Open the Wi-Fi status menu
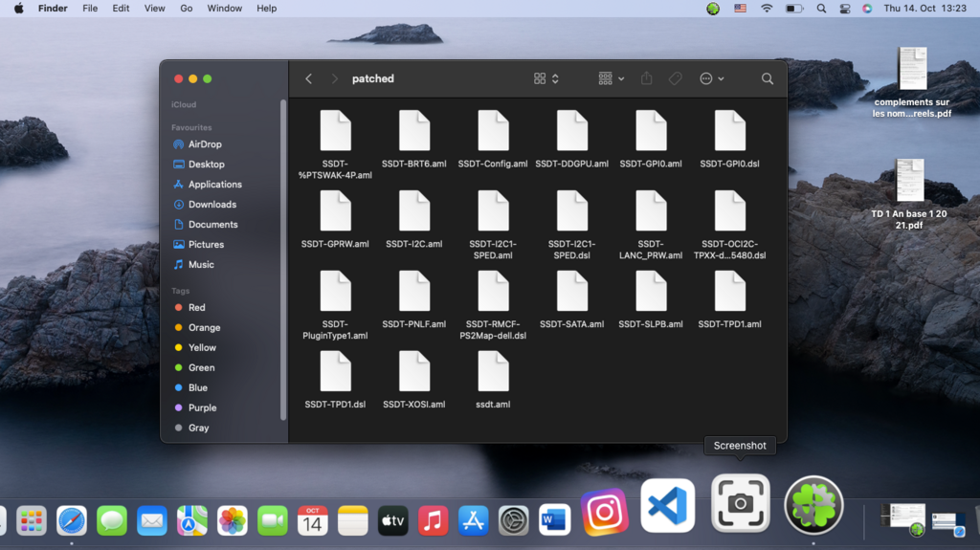The height and width of the screenshot is (550, 980). [767, 9]
